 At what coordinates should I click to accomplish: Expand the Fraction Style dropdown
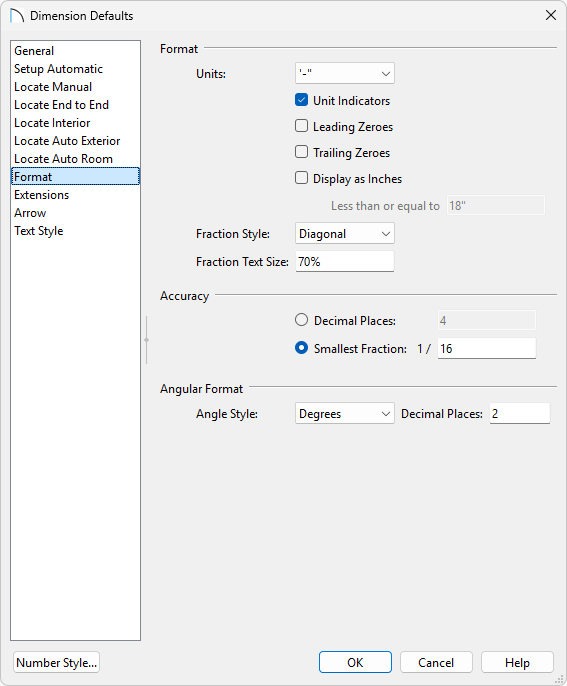tap(345, 233)
